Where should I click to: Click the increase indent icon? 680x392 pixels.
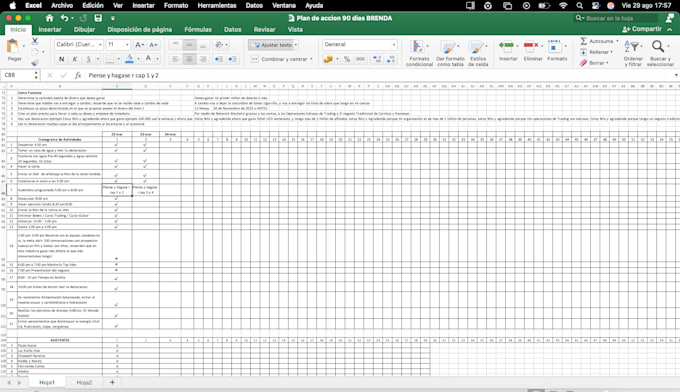(232, 59)
